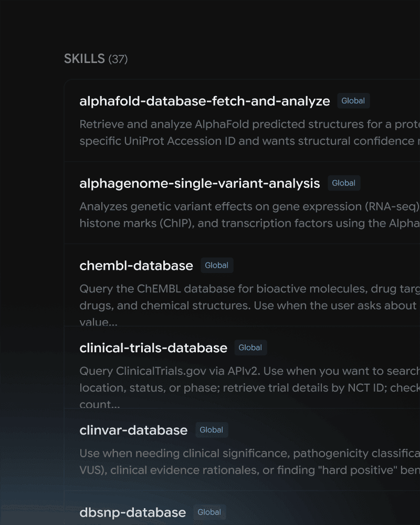420x525 pixels.
Task: Click the Global tag next to alphagenome-single-variant-analysis
Action: click(344, 183)
